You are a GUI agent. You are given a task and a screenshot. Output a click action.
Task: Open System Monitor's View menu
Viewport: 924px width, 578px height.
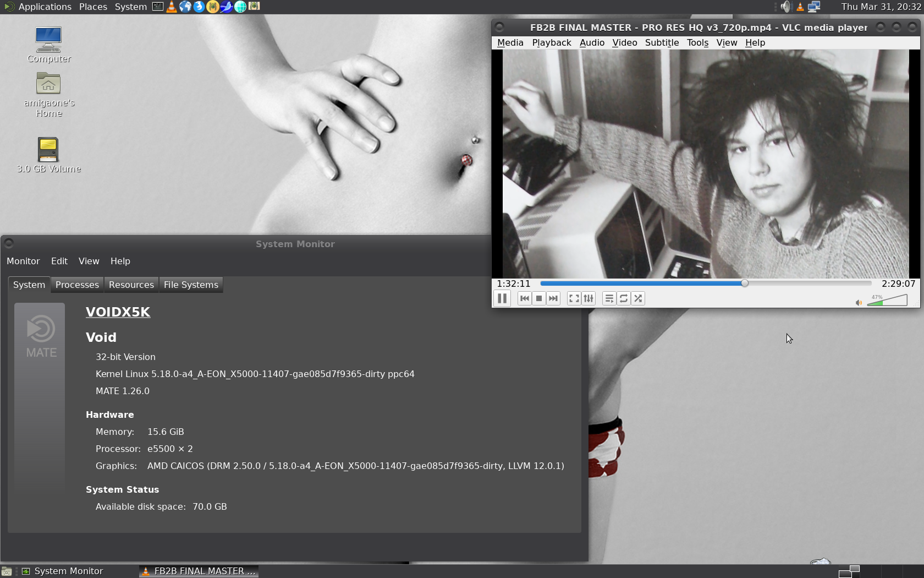(x=89, y=261)
